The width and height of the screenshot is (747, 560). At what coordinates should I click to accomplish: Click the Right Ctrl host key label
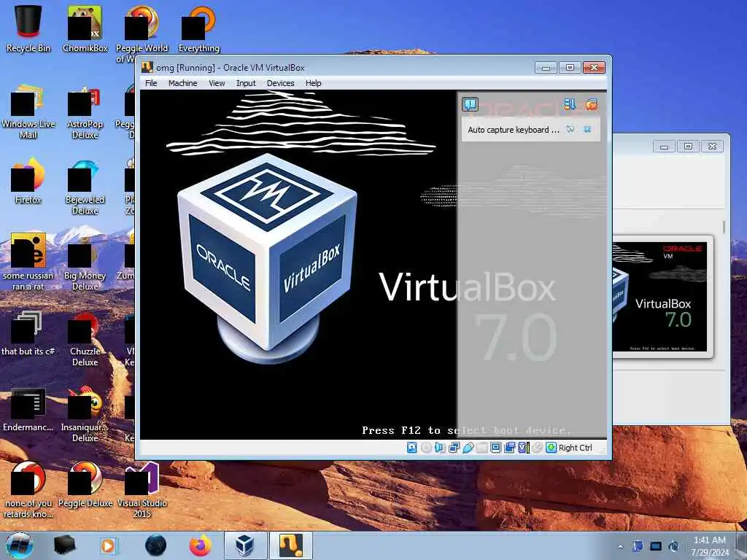click(x=575, y=448)
